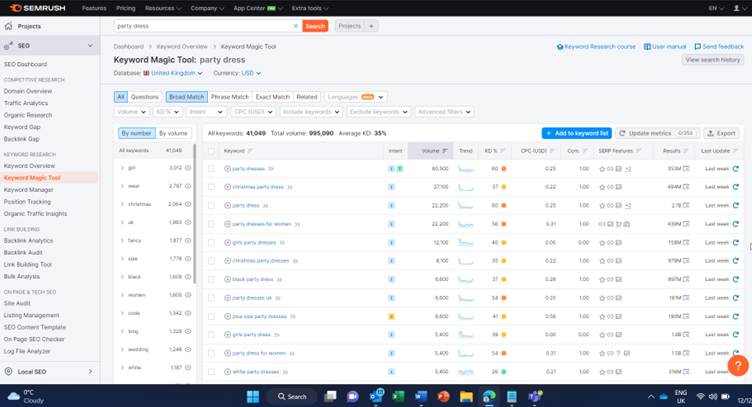Screen dimensions: 752x407
Task: Open Projects home icon in sidebar
Action: coord(8,26)
